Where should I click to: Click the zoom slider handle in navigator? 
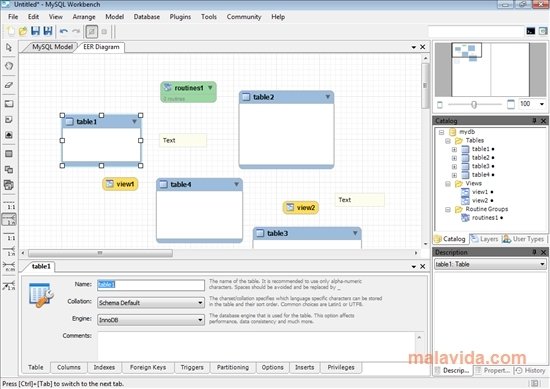pyautogui.click(x=474, y=105)
